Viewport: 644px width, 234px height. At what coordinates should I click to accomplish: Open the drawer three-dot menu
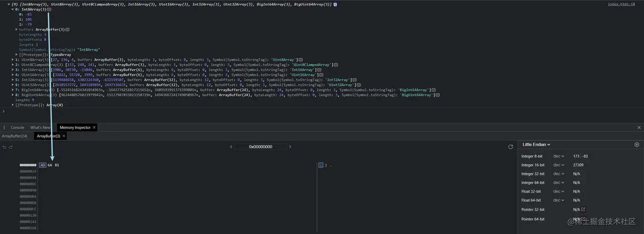click(4, 128)
